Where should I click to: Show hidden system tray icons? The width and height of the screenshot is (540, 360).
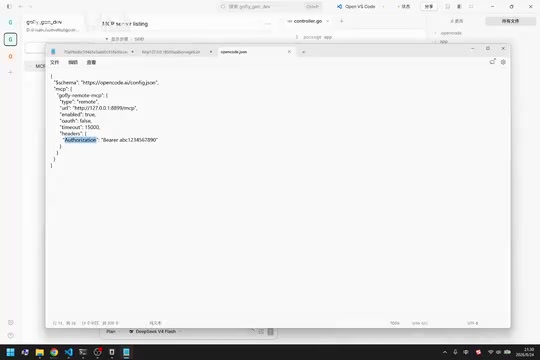[x=445, y=352]
